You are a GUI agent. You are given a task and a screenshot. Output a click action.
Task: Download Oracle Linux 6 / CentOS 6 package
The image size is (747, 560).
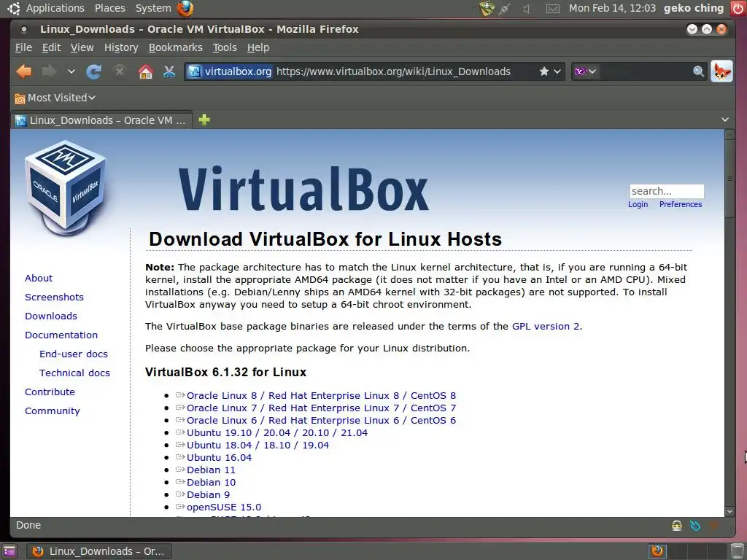tap(321, 421)
